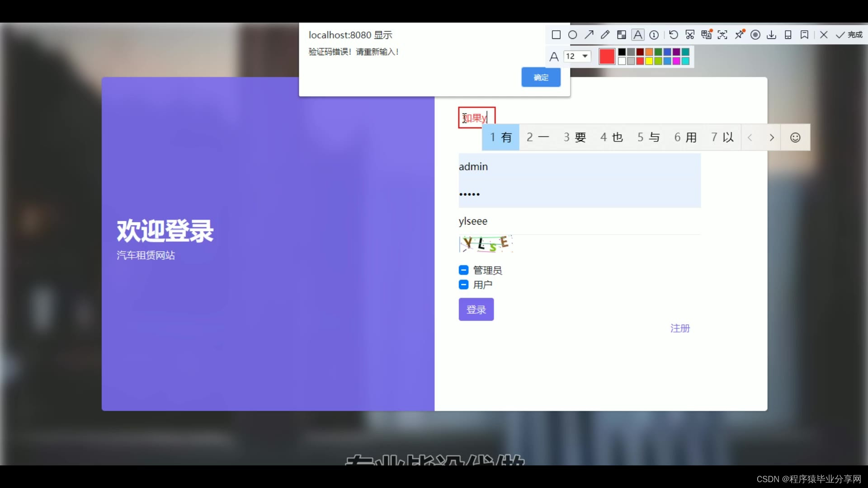
Task: Select the ellipse annotation tool
Action: coord(572,35)
